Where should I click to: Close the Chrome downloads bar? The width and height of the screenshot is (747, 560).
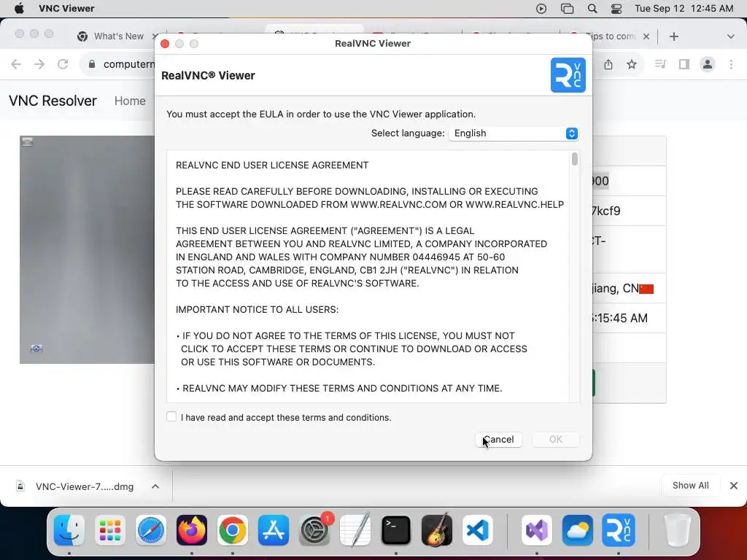tap(734, 486)
